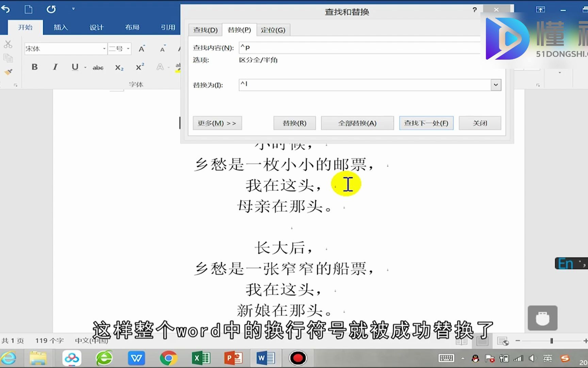
Task: Expand the 替换为 combo box arrow
Action: pos(495,85)
